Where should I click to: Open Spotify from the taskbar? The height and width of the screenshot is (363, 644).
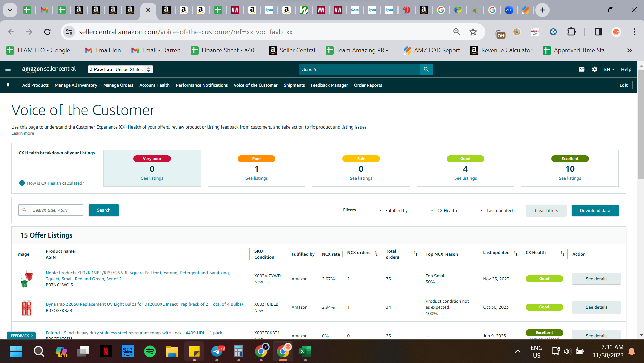pyautogui.click(x=150, y=352)
